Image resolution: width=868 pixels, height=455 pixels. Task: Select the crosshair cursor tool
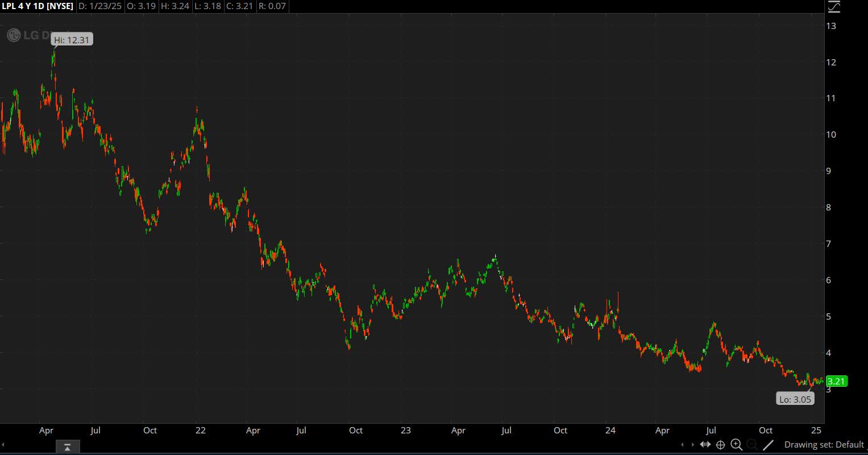pos(720,445)
